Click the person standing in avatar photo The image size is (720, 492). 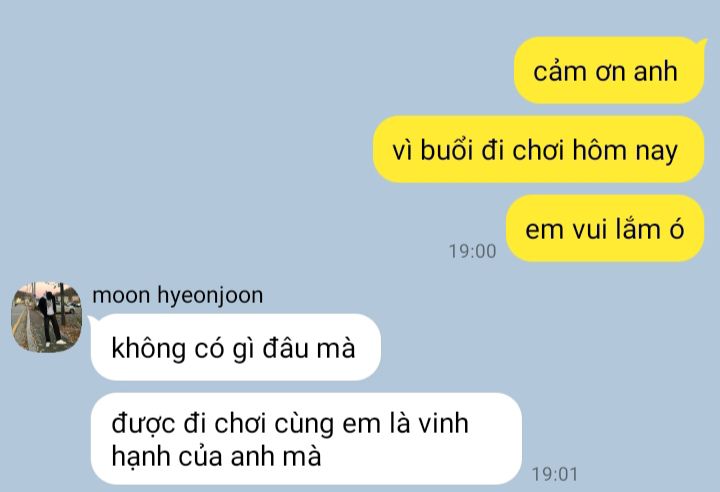coord(50,319)
